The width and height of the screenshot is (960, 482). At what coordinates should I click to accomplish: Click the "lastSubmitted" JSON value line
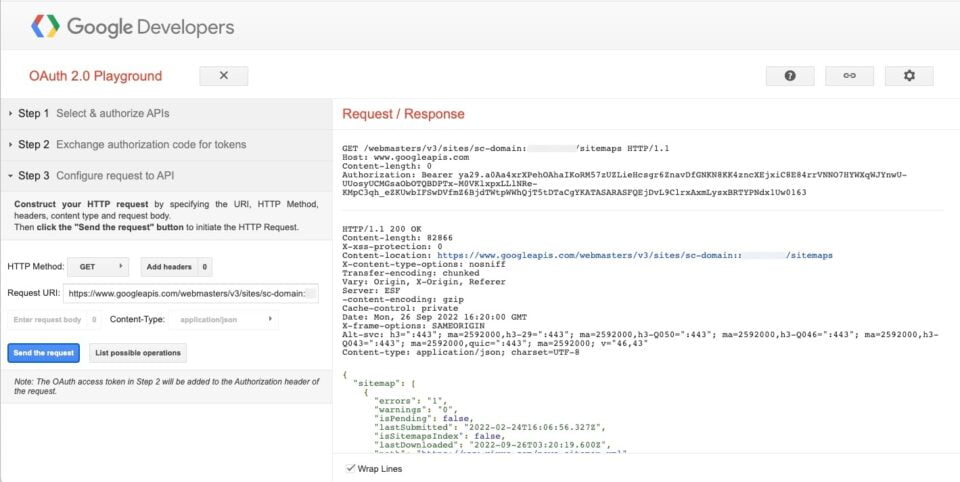(x=489, y=427)
